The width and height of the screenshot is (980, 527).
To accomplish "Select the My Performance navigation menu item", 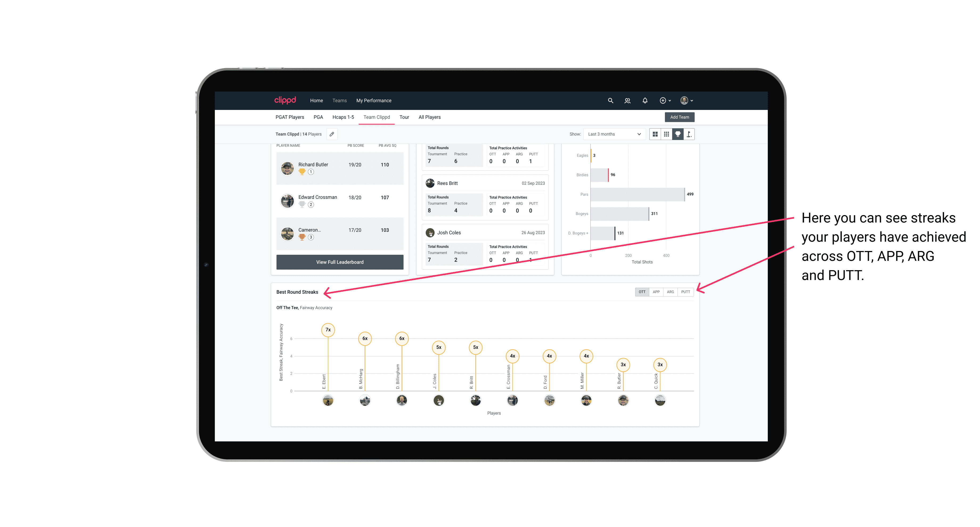I will (x=374, y=101).
